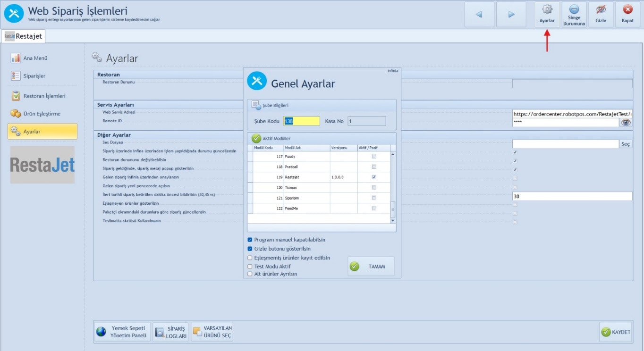This screenshot has height=351, width=644.
Task: Click the modules list scrollbar up arrow
Action: point(392,154)
